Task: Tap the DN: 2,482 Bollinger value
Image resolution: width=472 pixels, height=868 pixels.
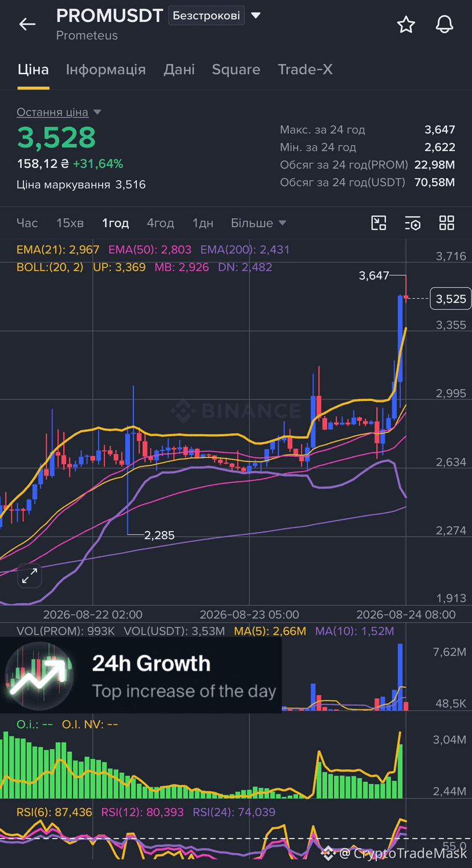Action: point(245,267)
